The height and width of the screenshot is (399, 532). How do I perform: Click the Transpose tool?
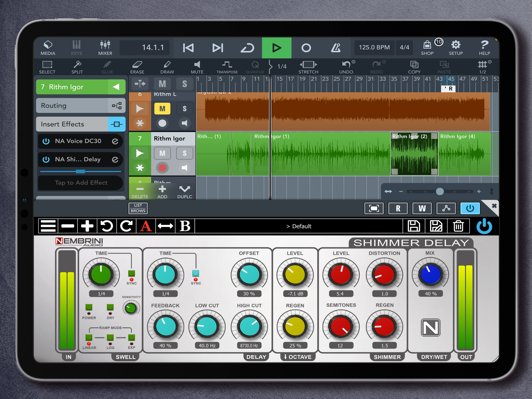pyautogui.click(x=227, y=67)
